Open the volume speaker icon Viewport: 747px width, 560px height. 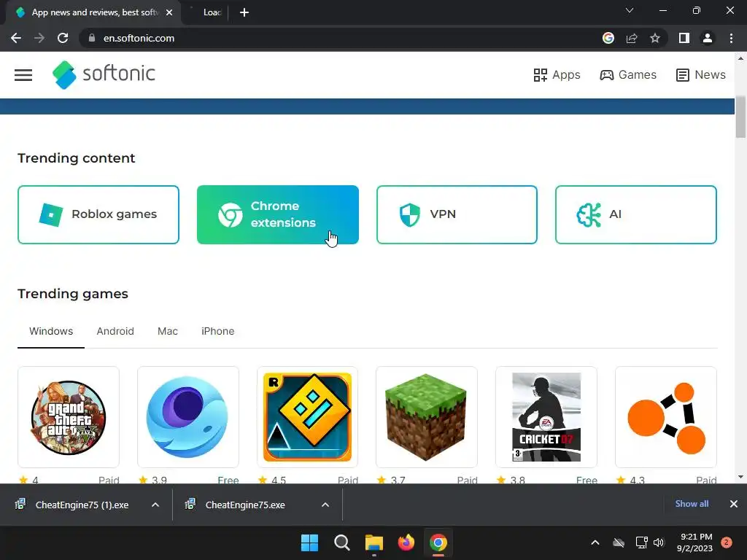(x=659, y=542)
